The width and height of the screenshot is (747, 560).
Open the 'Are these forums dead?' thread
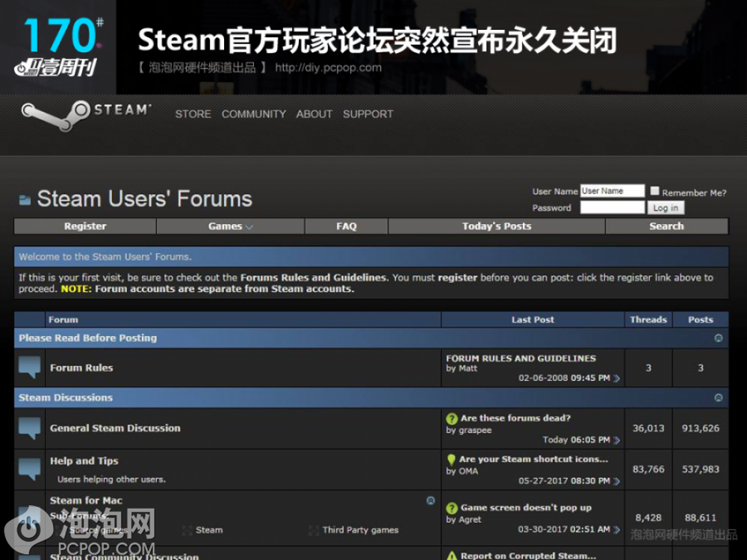point(515,418)
